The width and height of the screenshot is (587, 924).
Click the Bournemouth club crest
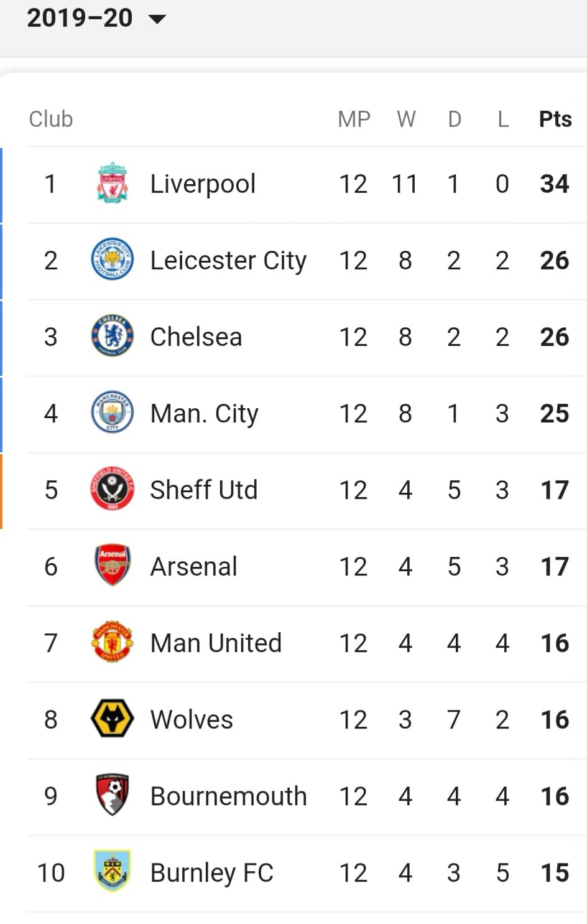tap(113, 796)
